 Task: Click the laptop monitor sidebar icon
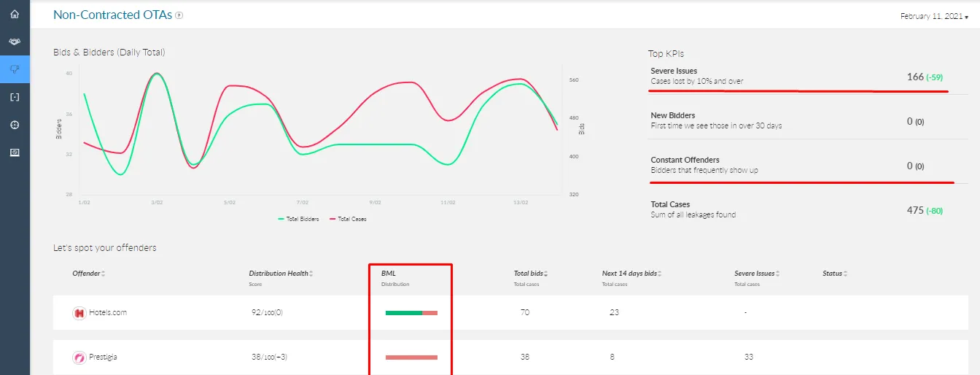coord(15,152)
